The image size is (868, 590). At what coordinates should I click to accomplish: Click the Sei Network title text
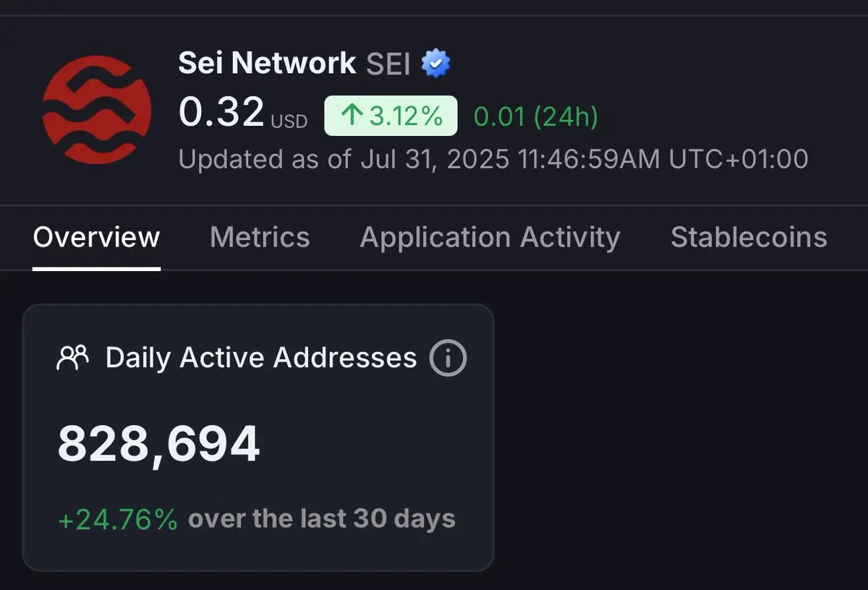coord(267,64)
